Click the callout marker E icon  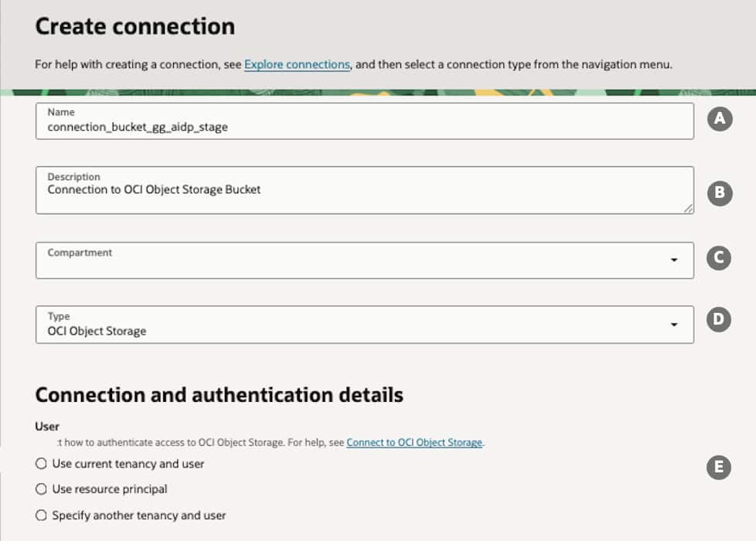720,467
